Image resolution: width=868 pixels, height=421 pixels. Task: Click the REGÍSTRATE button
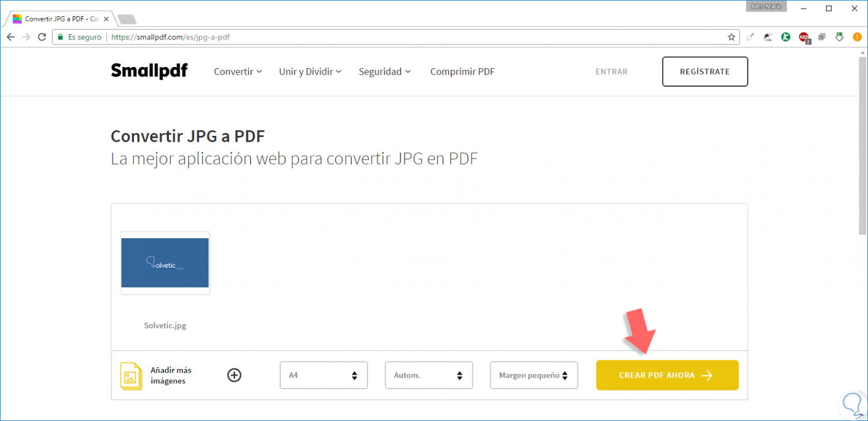705,72
